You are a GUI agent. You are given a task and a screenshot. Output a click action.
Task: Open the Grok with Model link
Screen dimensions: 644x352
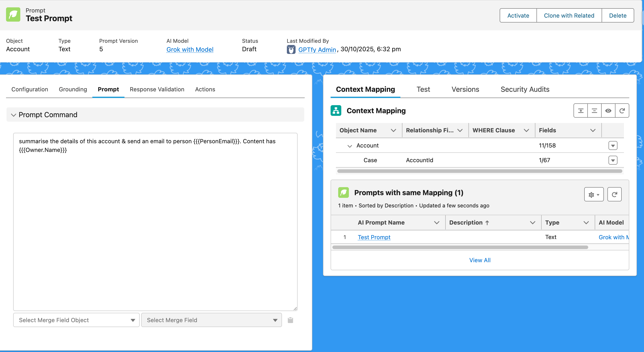coord(190,49)
